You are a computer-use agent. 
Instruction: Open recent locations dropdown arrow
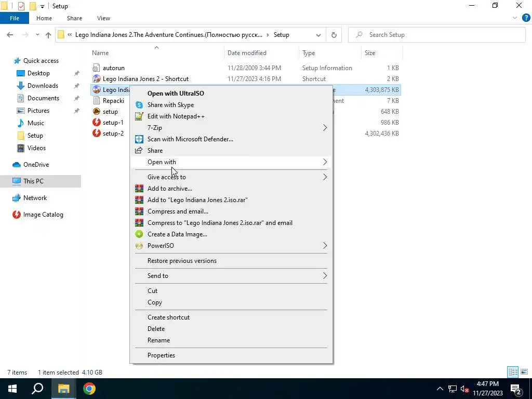pyautogui.click(x=37, y=35)
